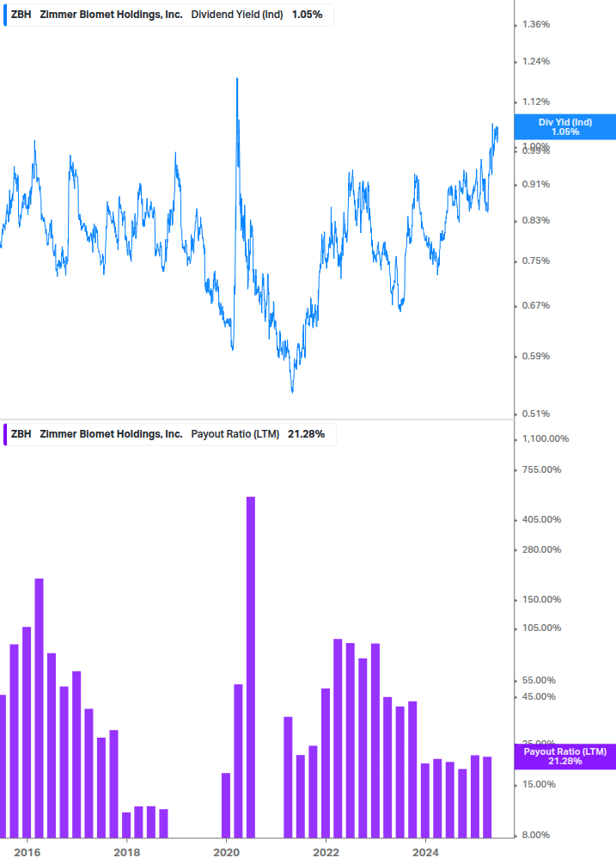616x864 pixels.
Task: Click the 1.24% dividend yield axis label
Action: pyautogui.click(x=535, y=61)
